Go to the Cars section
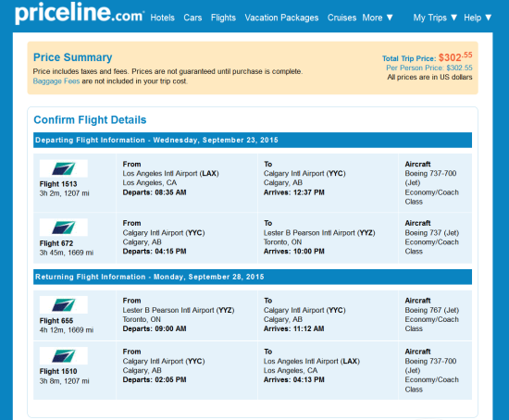The height and width of the screenshot is (420, 509). (x=192, y=18)
